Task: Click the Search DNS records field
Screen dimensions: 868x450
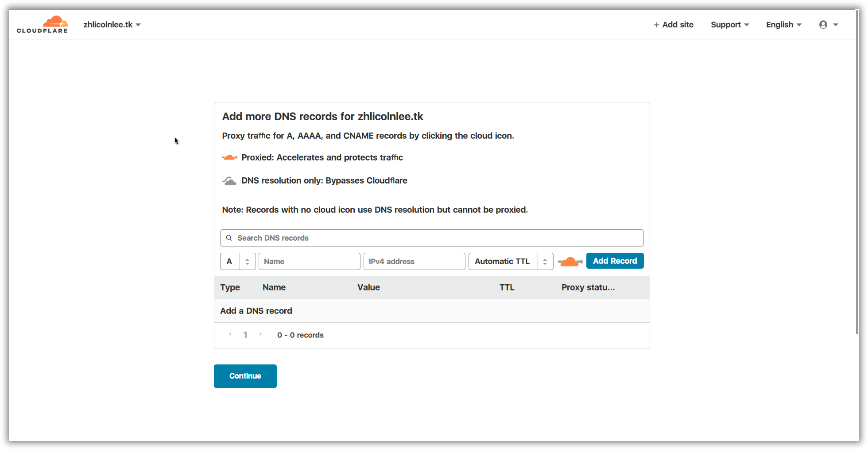Action: (x=432, y=238)
